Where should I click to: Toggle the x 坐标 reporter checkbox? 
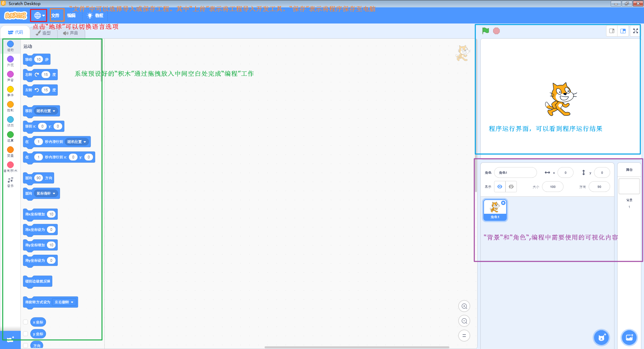[x=25, y=322]
